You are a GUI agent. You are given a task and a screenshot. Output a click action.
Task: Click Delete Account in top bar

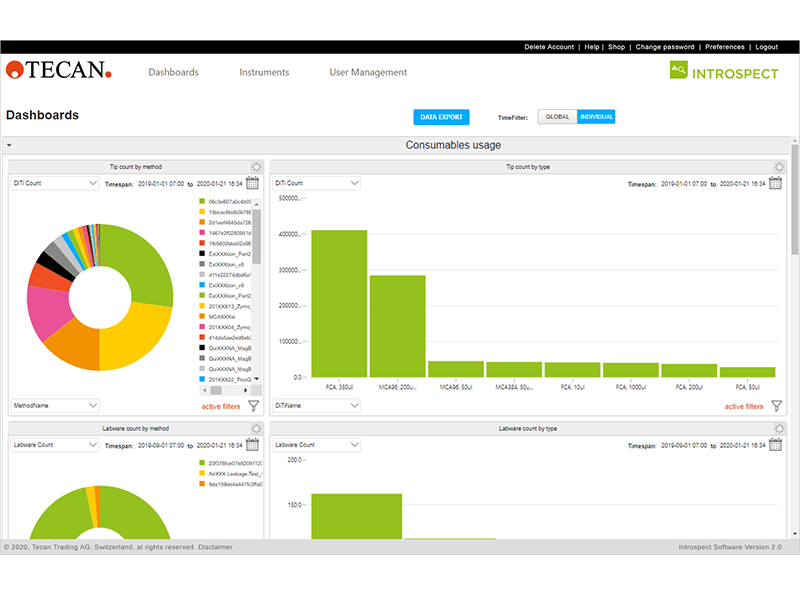click(549, 47)
